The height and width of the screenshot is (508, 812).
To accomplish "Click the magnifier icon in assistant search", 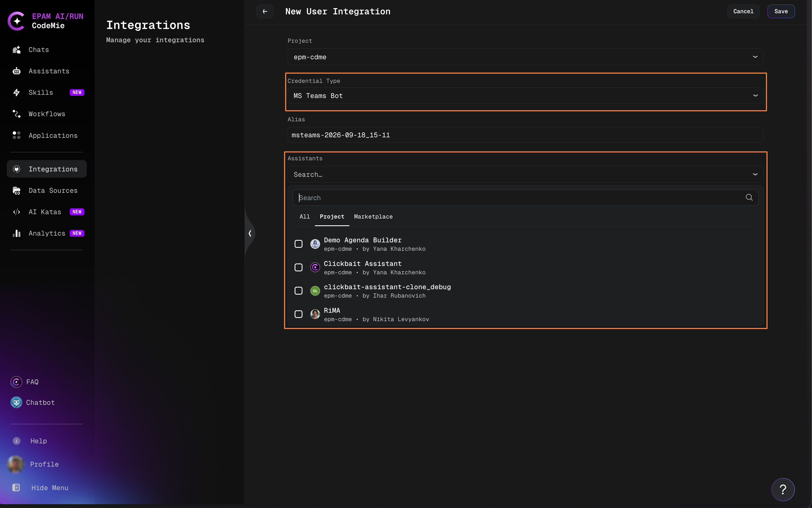I will coord(749,198).
